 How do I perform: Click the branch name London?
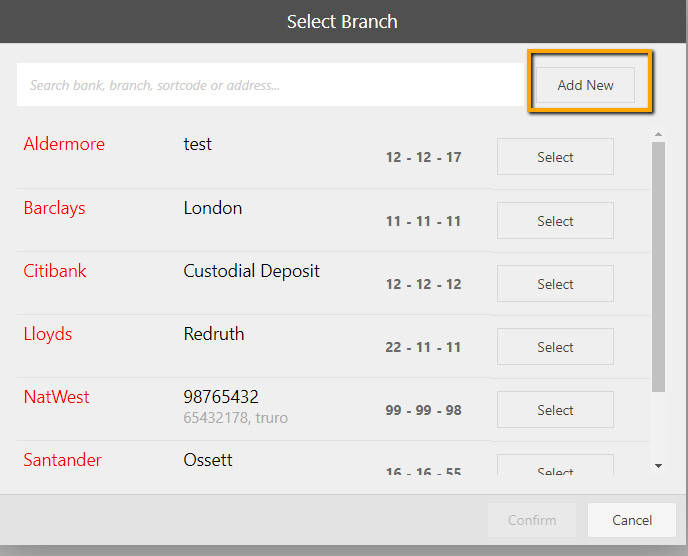(x=213, y=208)
